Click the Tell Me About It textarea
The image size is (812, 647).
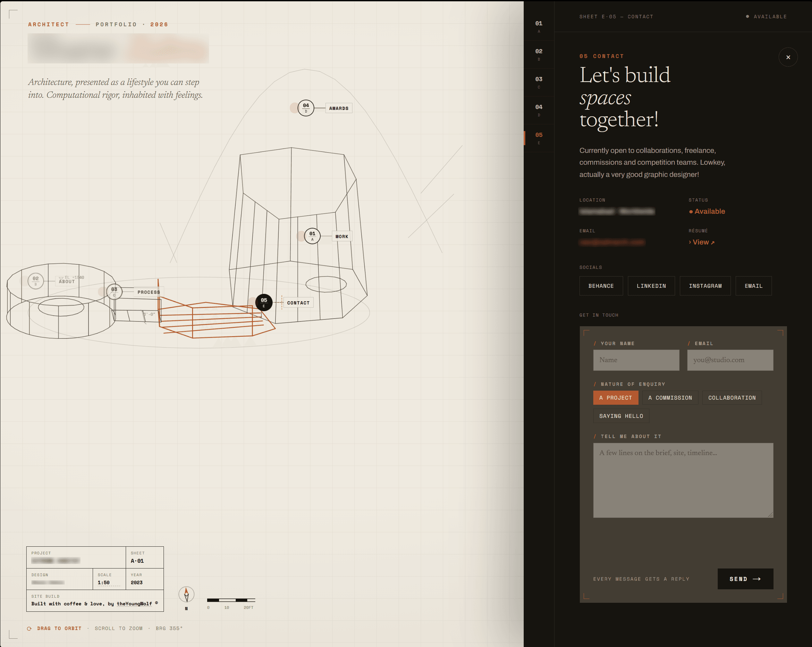click(683, 480)
